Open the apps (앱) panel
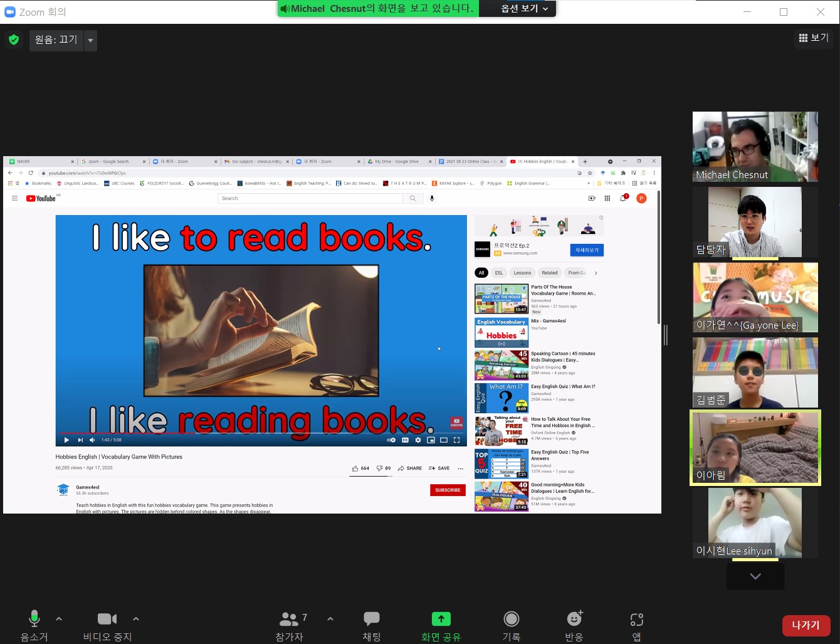840x644 pixels. click(636, 626)
